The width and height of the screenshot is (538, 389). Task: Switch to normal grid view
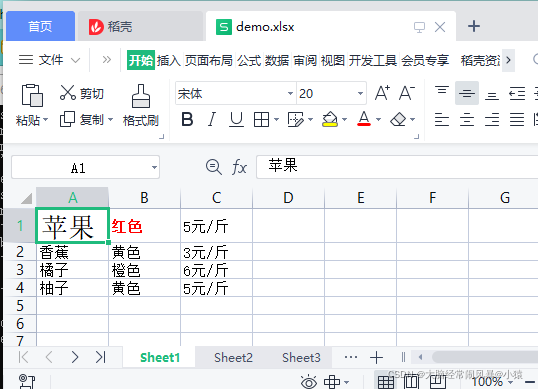click(x=386, y=382)
